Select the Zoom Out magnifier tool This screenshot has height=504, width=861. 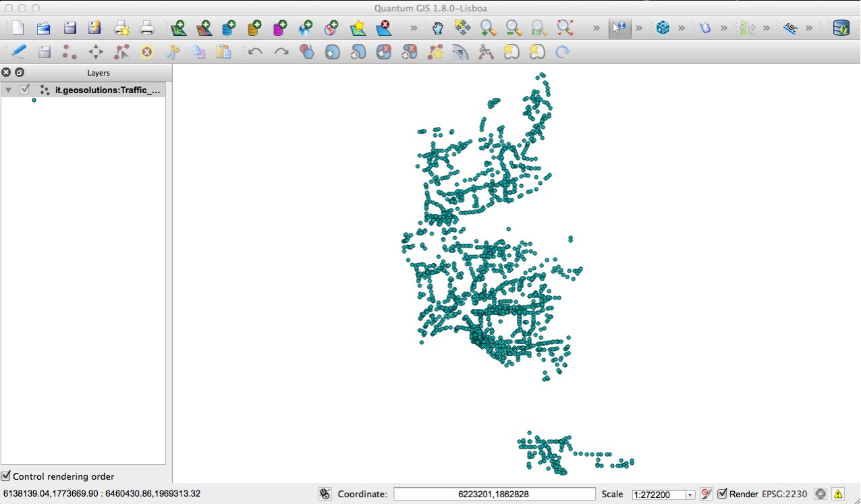click(513, 28)
